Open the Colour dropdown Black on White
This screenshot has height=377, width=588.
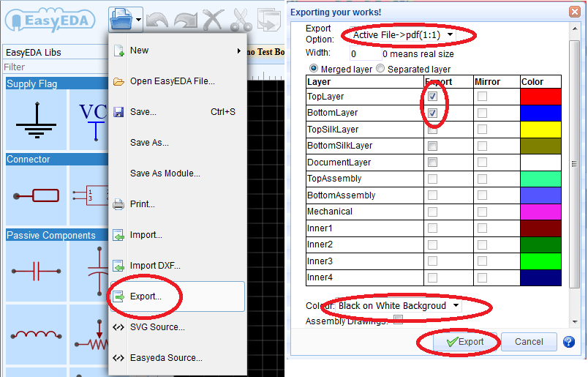(x=399, y=306)
